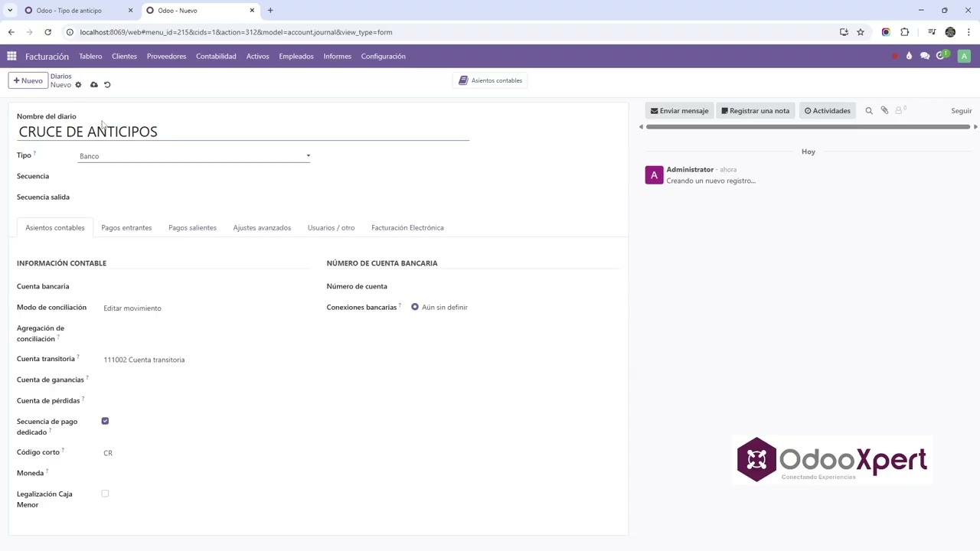Image resolution: width=980 pixels, height=551 pixels.
Task: Click Enviar mensaje in the chatter
Action: pyautogui.click(x=680, y=111)
